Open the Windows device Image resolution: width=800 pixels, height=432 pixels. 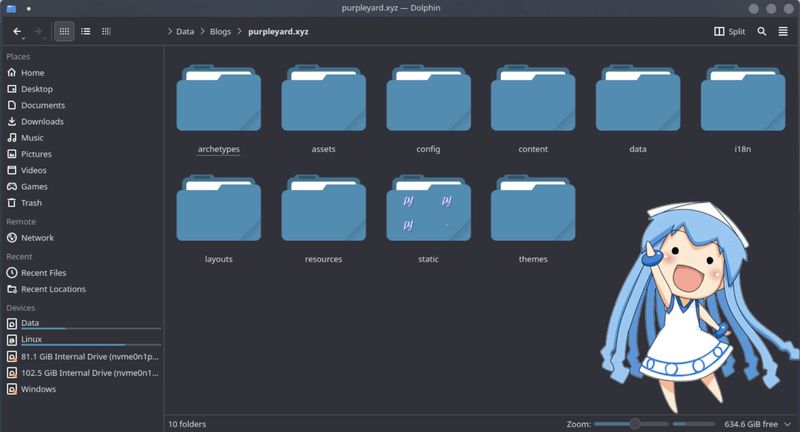coord(38,389)
